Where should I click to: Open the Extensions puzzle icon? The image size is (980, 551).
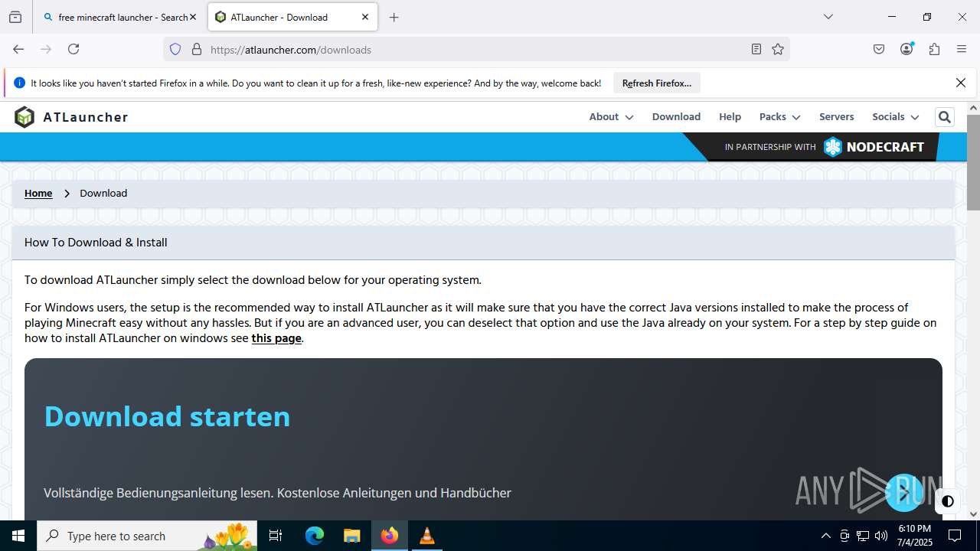(x=934, y=49)
